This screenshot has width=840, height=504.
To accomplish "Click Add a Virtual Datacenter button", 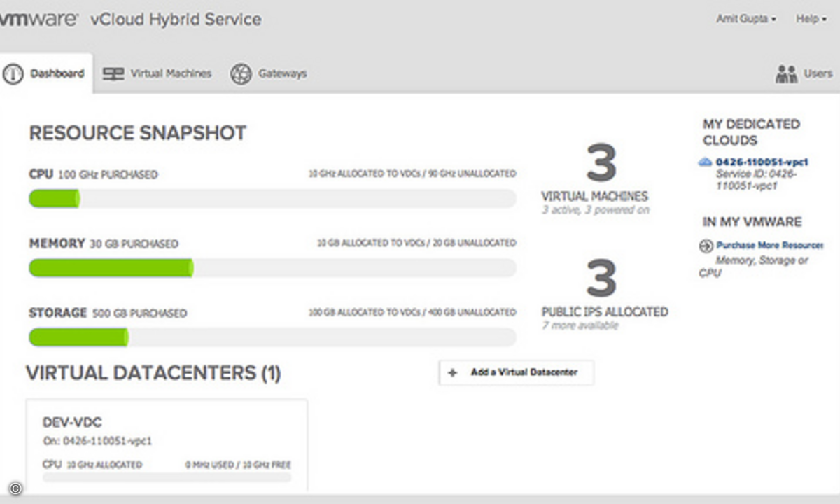I will pyautogui.click(x=517, y=373).
